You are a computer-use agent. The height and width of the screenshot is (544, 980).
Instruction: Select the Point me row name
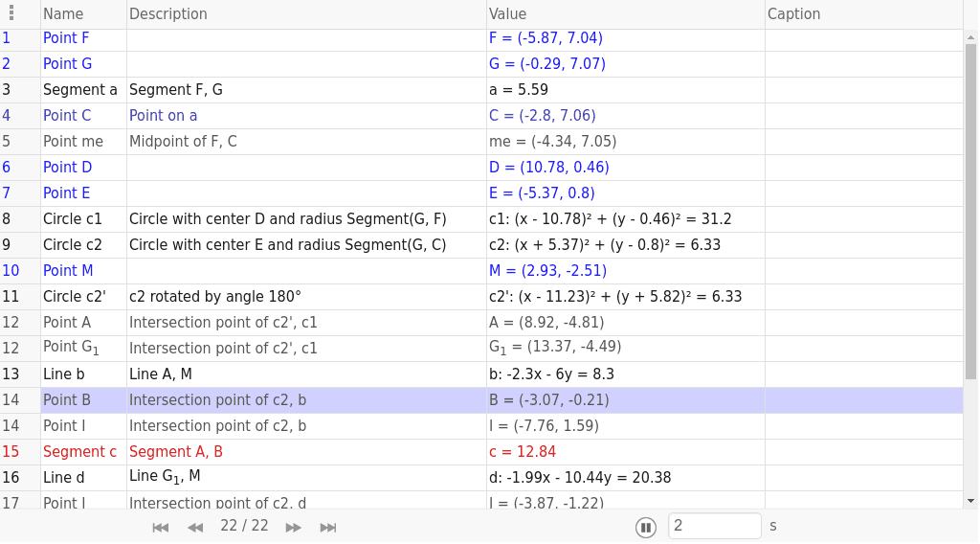[x=73, y=142]
